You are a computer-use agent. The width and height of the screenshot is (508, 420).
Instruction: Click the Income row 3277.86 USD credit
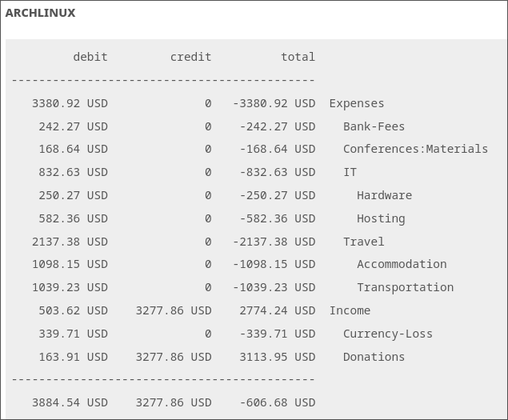(174, 310)
